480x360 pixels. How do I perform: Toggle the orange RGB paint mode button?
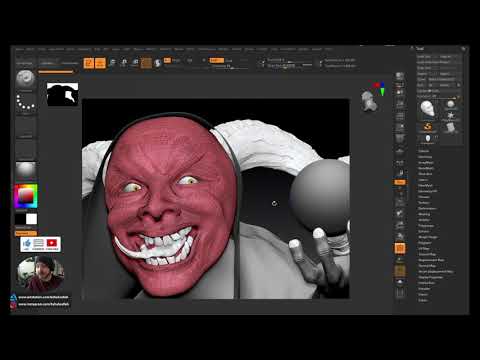(x=167, y=60)
